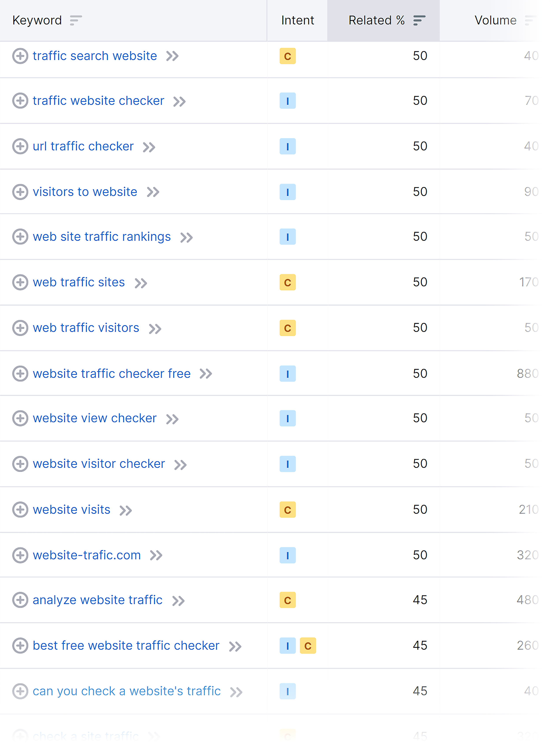Expand double-arrow beside 'traffic website checker'
Viewport: 550px width, 756px height.
[x=180, y=101]
